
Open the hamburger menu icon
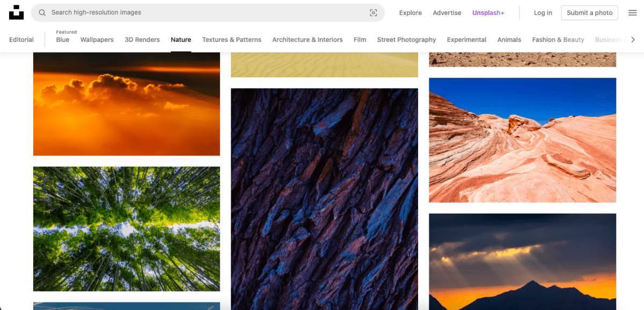point(633,13)
